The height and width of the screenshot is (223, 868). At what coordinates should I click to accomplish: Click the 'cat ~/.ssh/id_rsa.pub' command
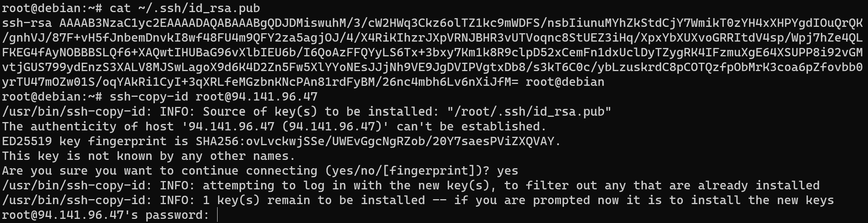[x=185, y=8]
